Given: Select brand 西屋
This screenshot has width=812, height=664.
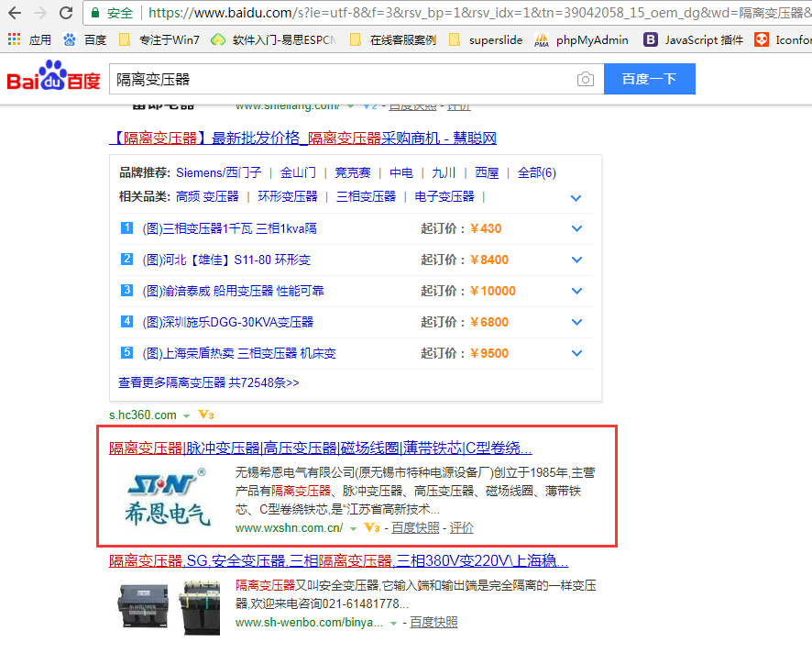Looking at the screenshot, I should coord(487,172).
